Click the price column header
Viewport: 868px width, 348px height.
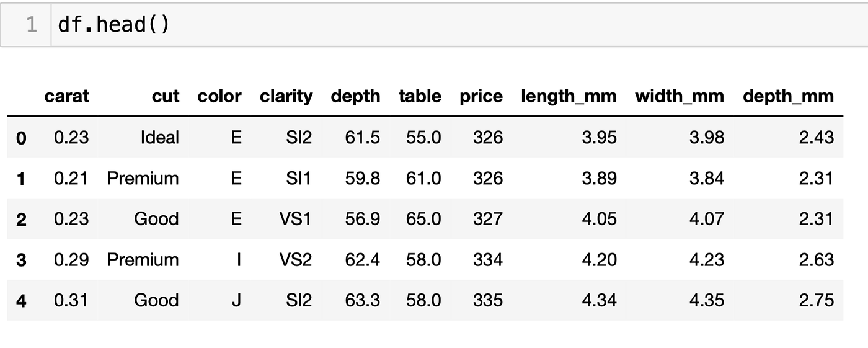point(480,96)
